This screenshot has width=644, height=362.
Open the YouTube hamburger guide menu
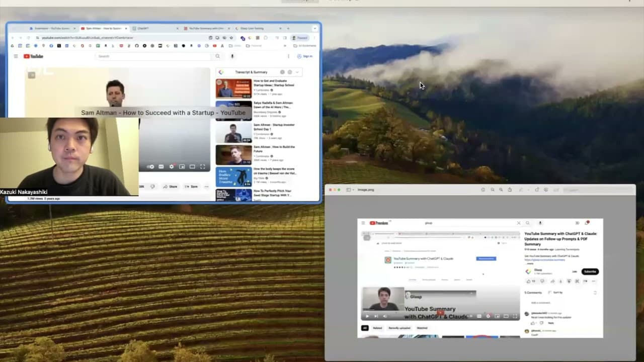tap(16, 56)
